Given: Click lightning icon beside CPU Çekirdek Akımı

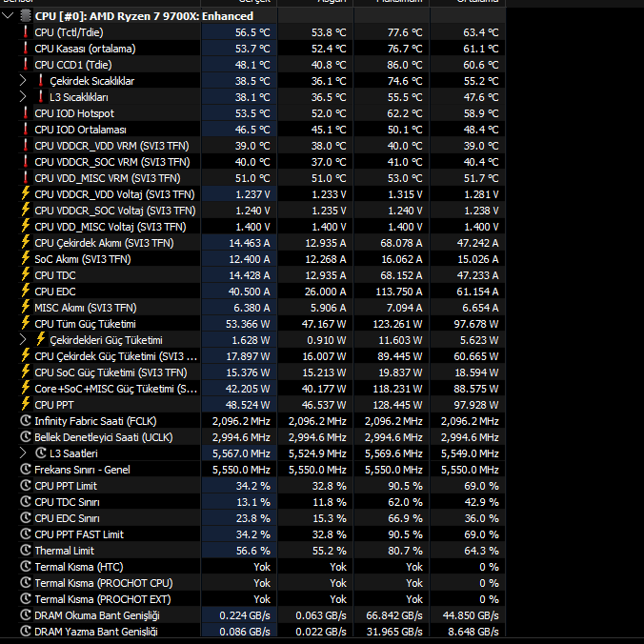Looking at the screenshot, I should pos(26,243).
